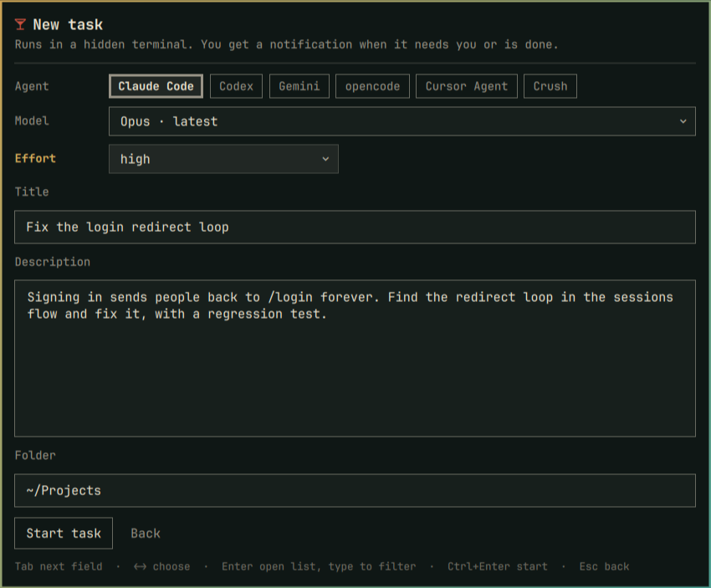Click the New task heading

pos(68,24)
